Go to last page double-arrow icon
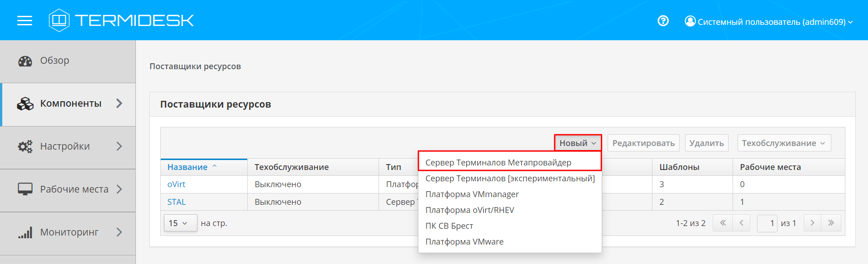This screenshot has height=264, width=868. pos(831,223)
